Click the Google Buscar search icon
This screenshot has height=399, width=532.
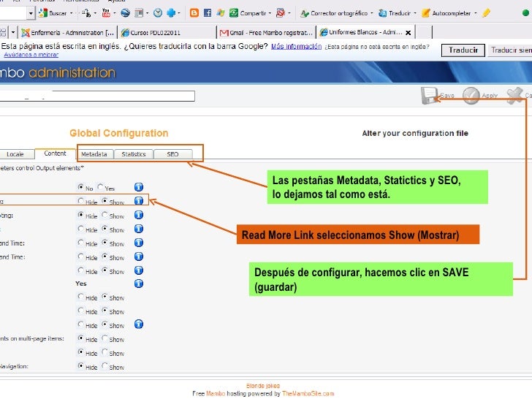(x=43, y=13)
